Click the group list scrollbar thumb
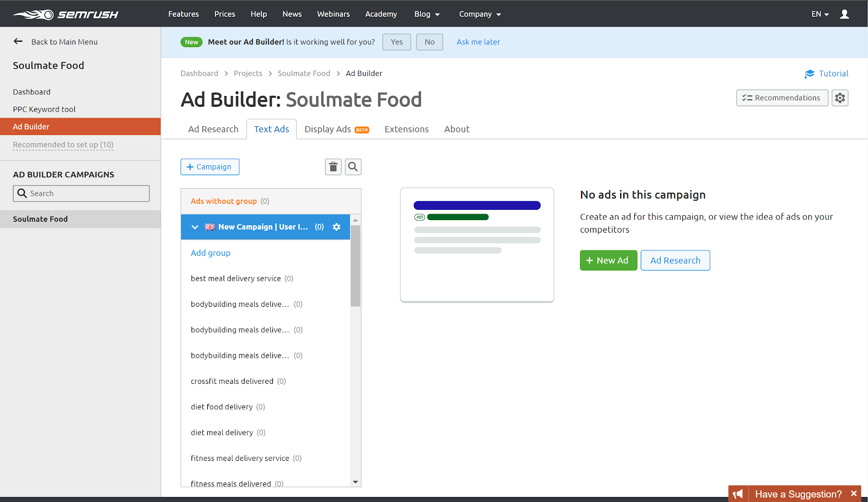 (355, 266)
